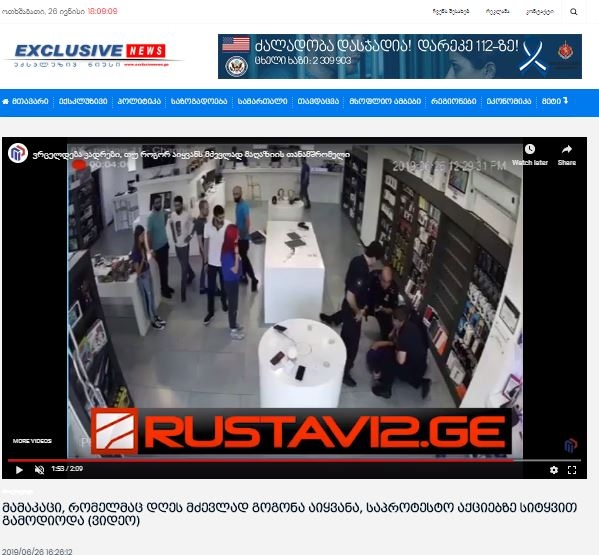This screenshot has width=599, height=555.
Task: Go to the პოლიტიკა section
Action: [139, 102]
